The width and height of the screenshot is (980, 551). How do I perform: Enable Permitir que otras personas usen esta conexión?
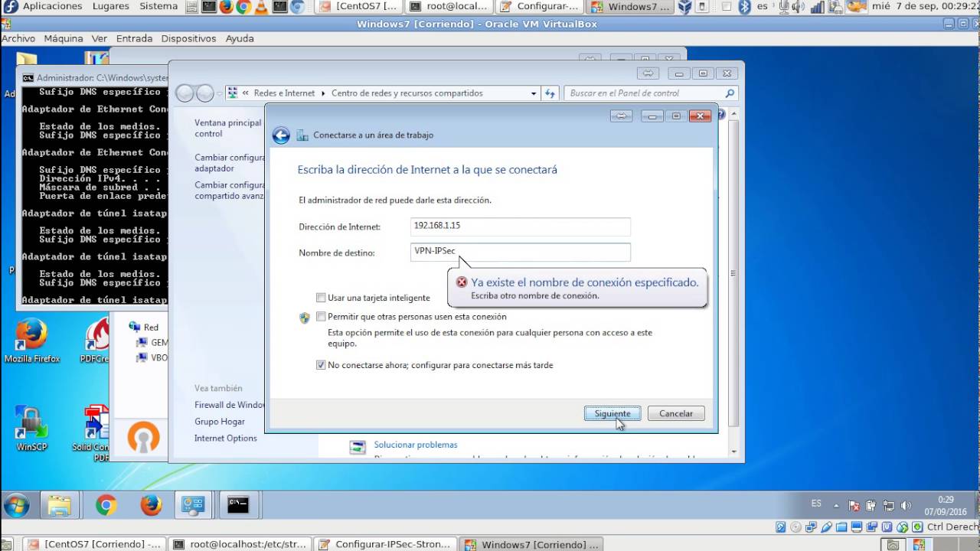point(321,316)
